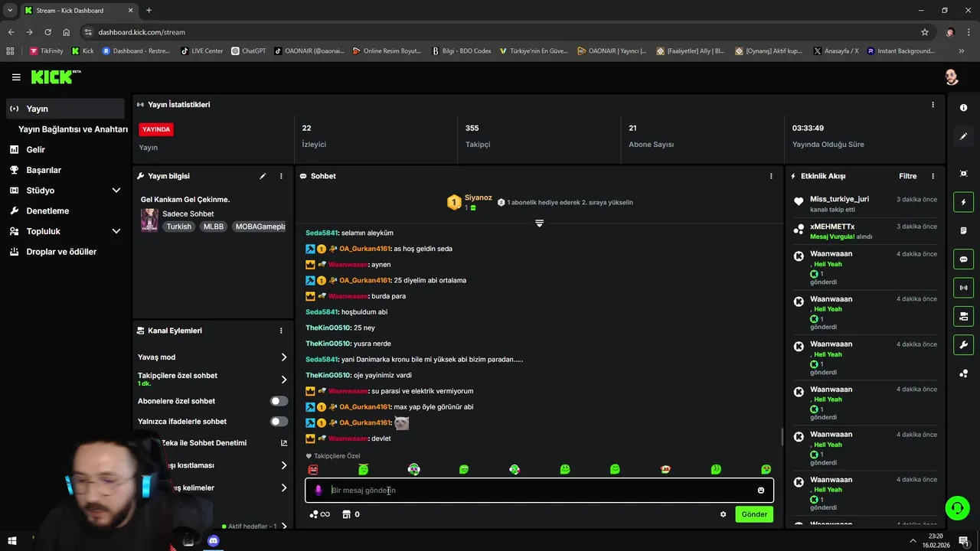The width and height of the screenshot is (980, 551).
Task: Click the wrench icon in right sidebar
Action: [x=963, y=344]
